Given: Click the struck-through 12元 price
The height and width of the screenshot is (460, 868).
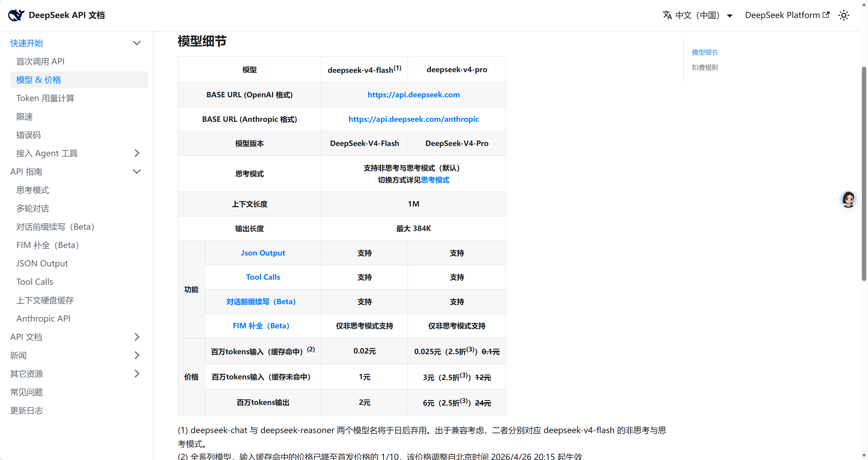Looking at the screenshot, I should click(483, 377).
